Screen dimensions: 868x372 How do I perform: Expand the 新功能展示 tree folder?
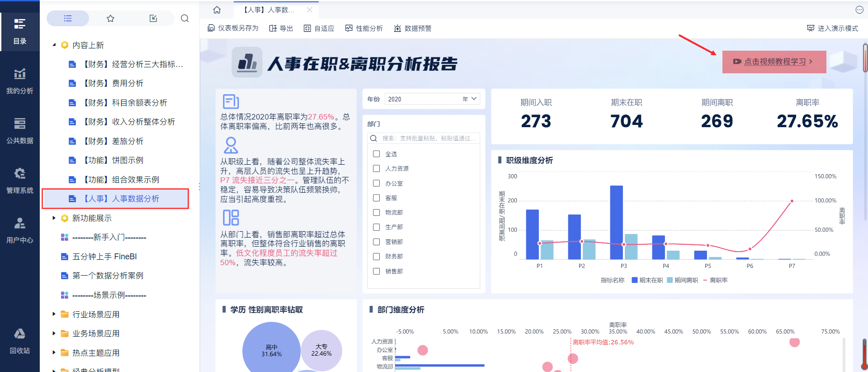click(54, 218)
